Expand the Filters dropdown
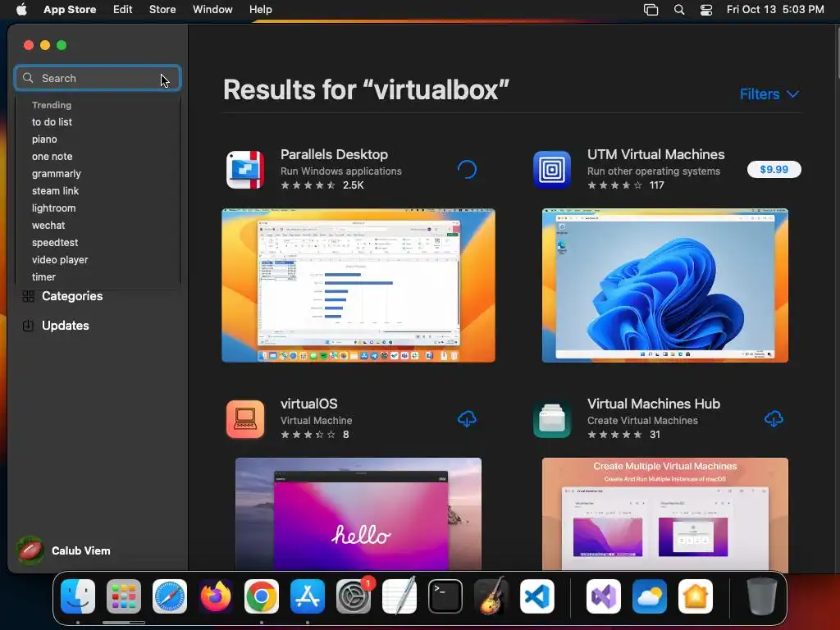 coord(769,94)
